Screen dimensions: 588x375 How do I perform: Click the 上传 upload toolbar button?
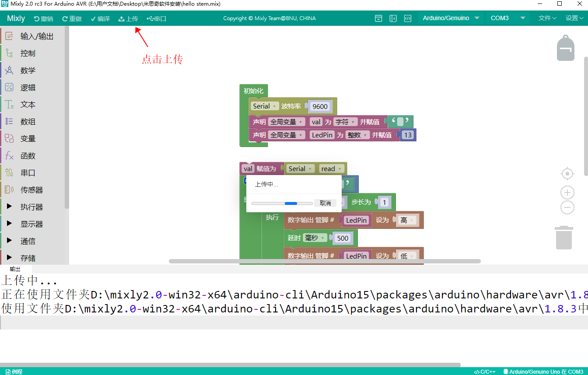[128, 19]
